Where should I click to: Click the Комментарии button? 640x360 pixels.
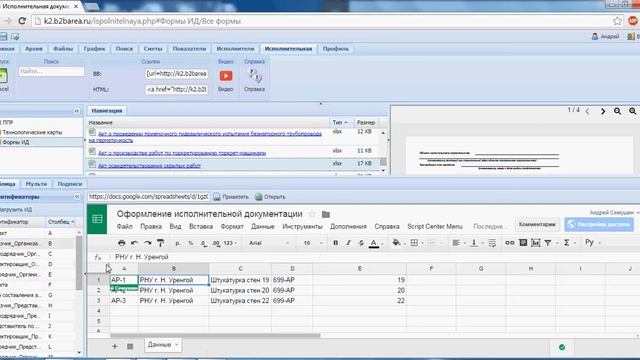(537, 224)
